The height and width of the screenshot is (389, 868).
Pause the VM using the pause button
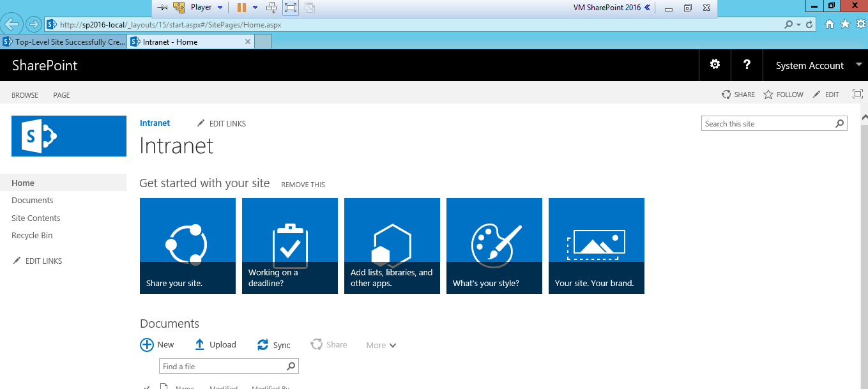tap(241, 8)
